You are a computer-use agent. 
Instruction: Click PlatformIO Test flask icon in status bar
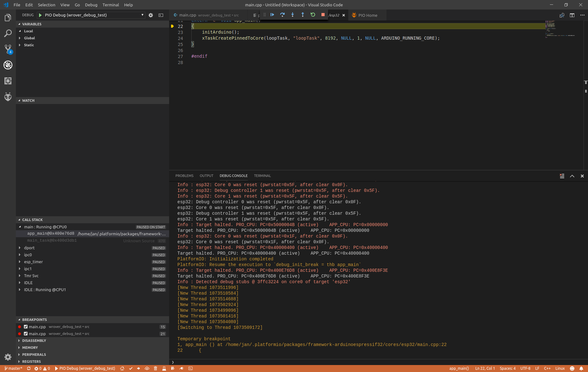(x=164, y=369)
